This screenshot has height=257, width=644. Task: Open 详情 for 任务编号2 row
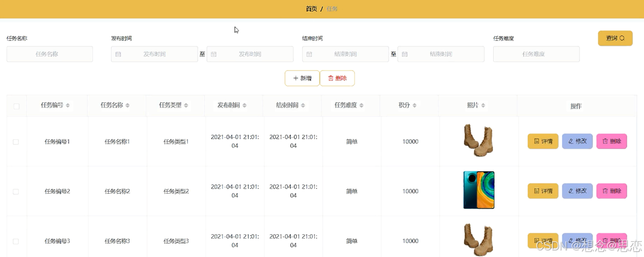tap(543, 191)
